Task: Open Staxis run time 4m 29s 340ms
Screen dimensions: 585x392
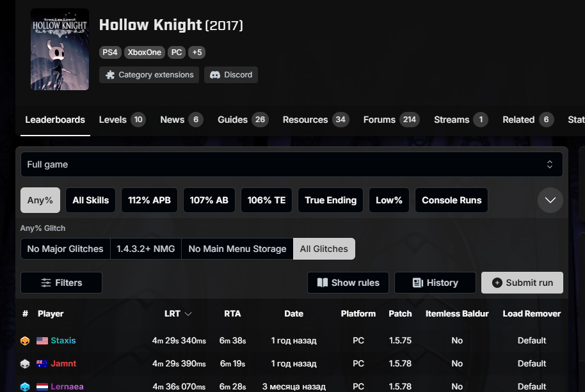Action: click(x=179, y=341)
